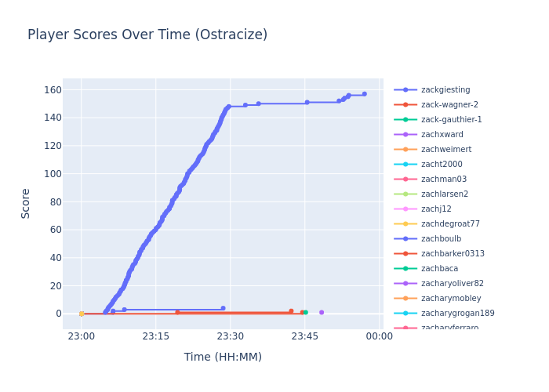The height and width of the screenshot is (392, 549).
Task: Hide the zack-wagner-2 legend entry
Action: click(449, 105)
